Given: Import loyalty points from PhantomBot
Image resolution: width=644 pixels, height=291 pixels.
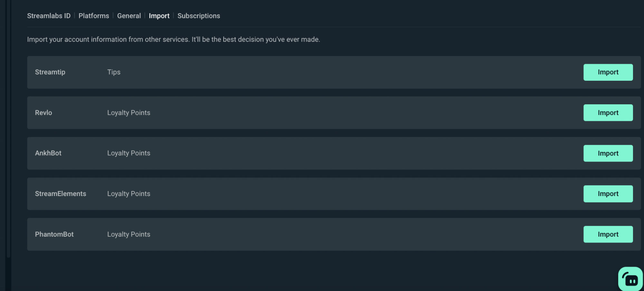Looking at the screenshot, I should [608, 234].
